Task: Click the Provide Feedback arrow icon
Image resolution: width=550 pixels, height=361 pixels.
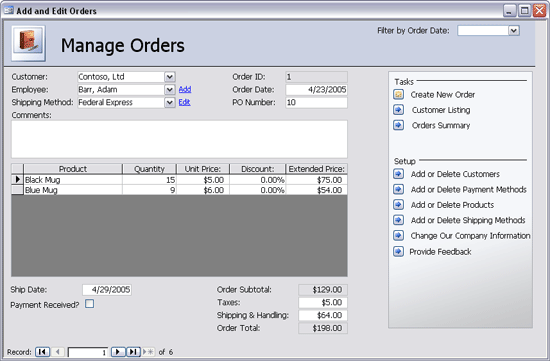Action: tap(398, 251)
